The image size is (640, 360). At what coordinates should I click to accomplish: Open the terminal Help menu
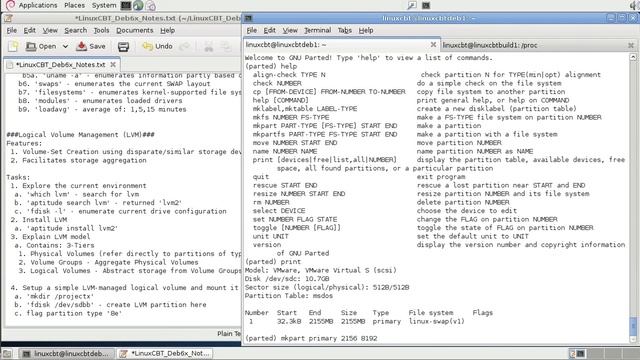[x=366, y=30]
